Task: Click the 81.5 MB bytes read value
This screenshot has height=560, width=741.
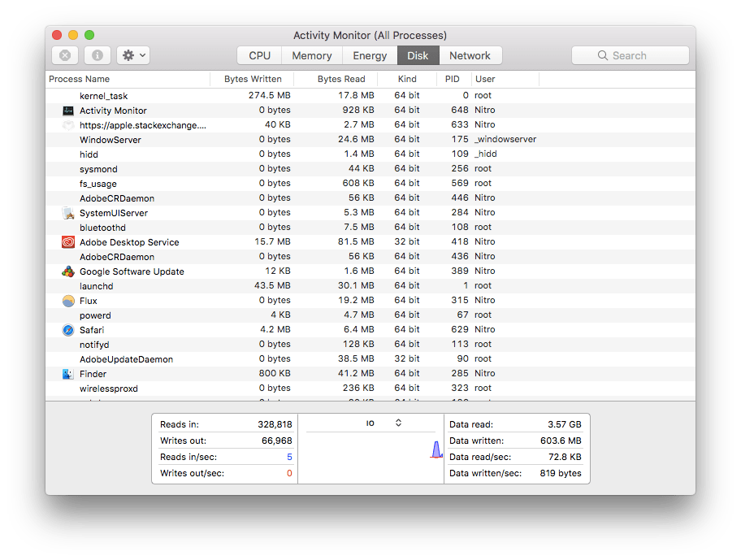Action: 356,242
